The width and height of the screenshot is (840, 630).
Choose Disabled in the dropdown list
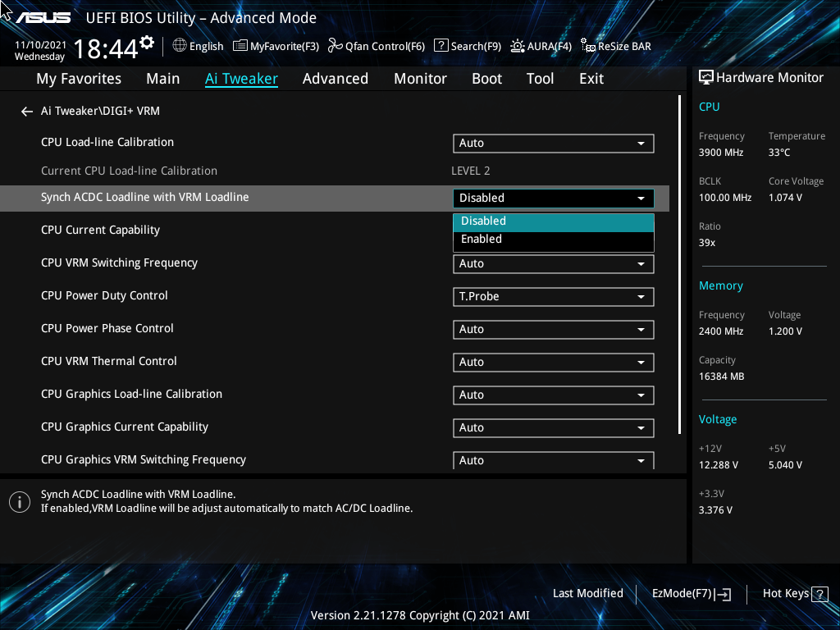coord(554,221)
